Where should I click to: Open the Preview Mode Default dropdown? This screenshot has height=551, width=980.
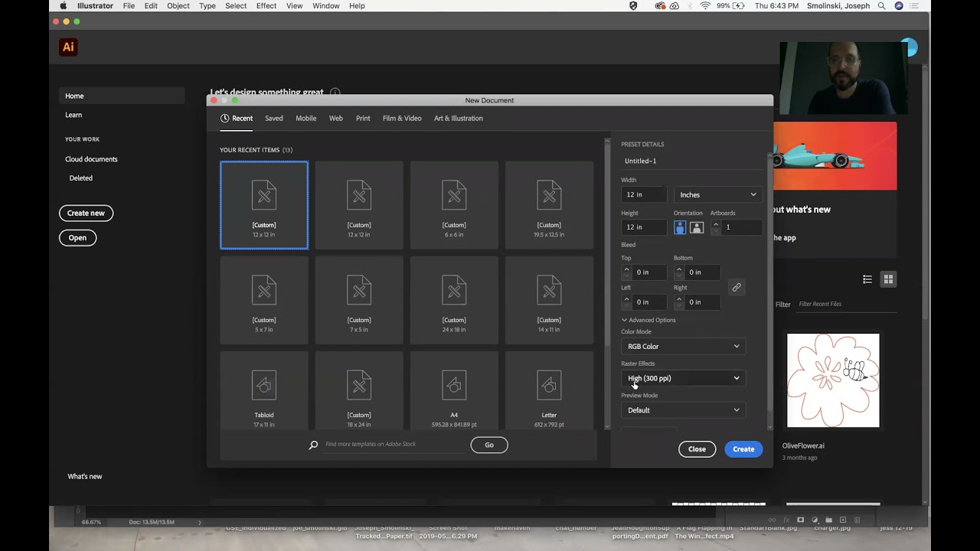click(x=684, y=410)
